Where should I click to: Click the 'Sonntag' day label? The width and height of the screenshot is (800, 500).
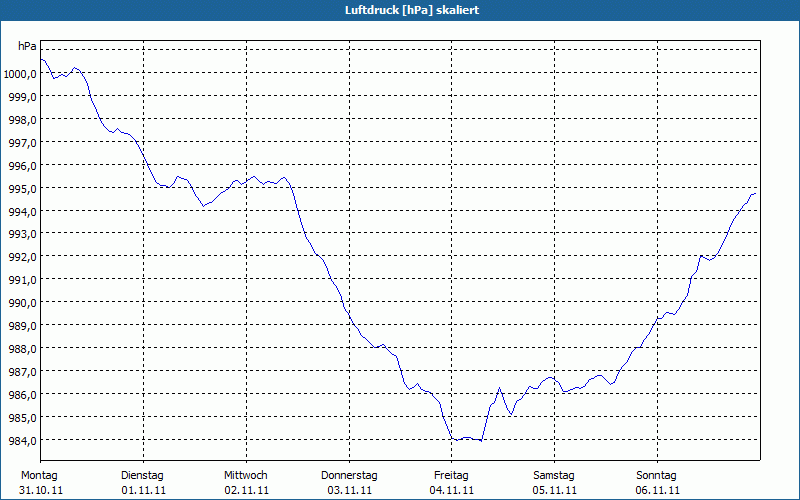656,476
